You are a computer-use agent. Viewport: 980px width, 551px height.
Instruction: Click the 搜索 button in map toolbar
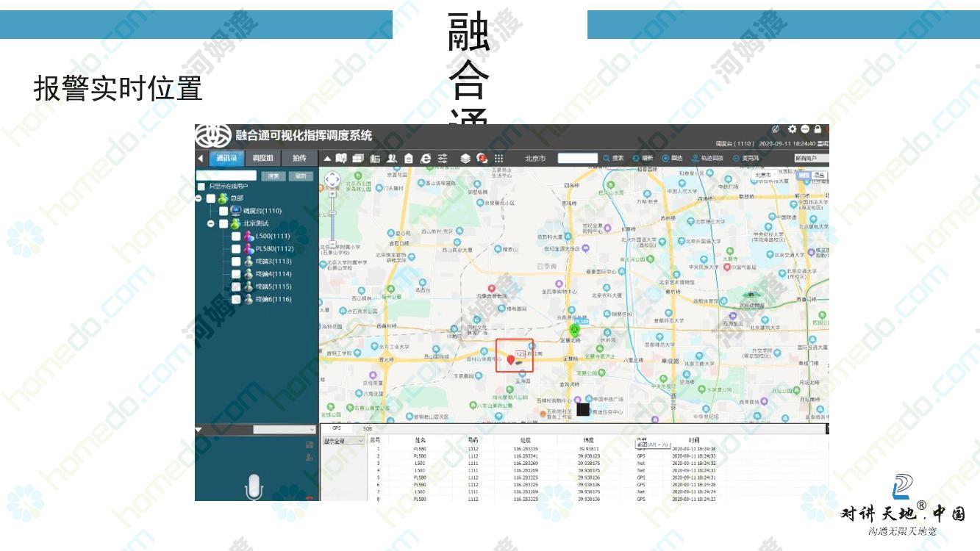pyautogui.click(x=614, y=158)
